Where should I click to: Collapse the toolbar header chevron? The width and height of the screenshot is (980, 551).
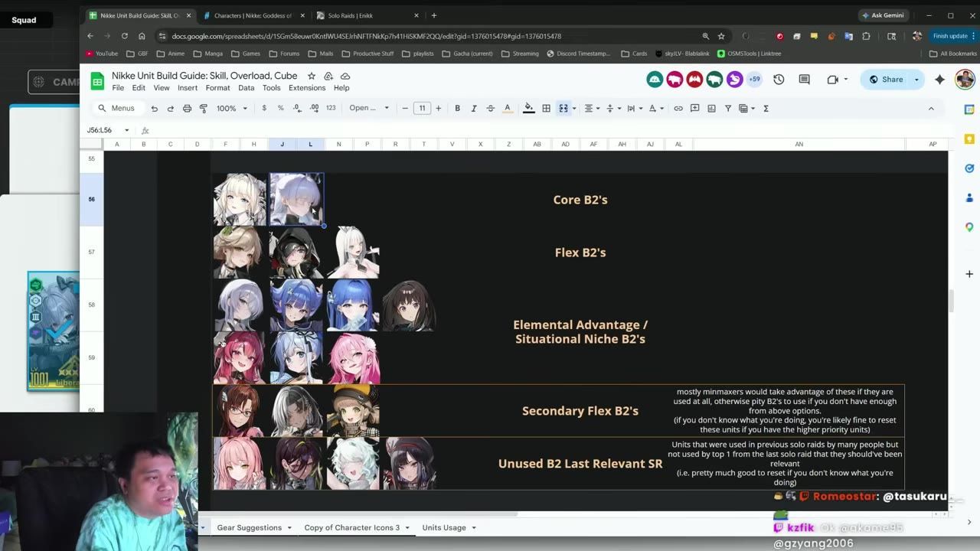coord(931,109)
